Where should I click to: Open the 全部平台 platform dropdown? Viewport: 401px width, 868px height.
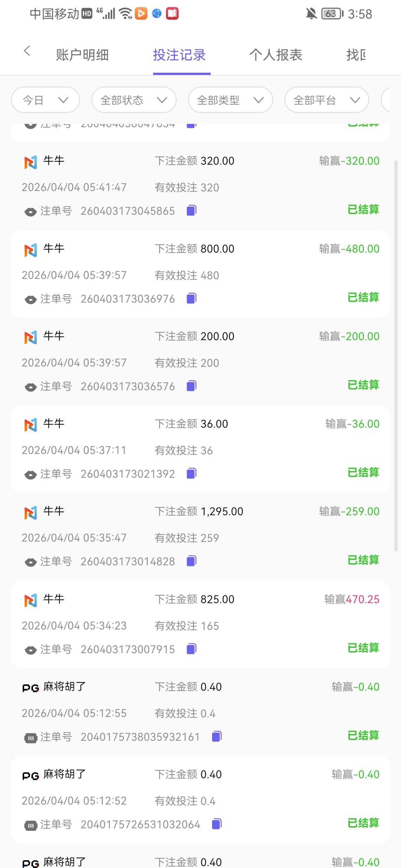tap(327, 100)
